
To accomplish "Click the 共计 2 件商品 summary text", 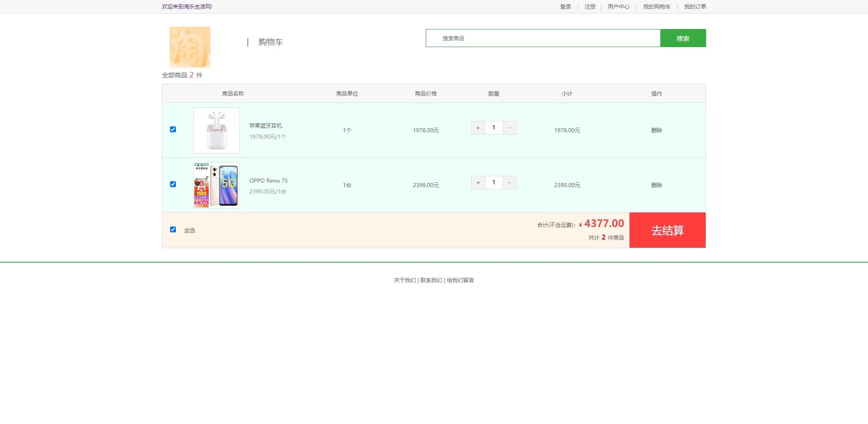I will [x=606, y=237].
